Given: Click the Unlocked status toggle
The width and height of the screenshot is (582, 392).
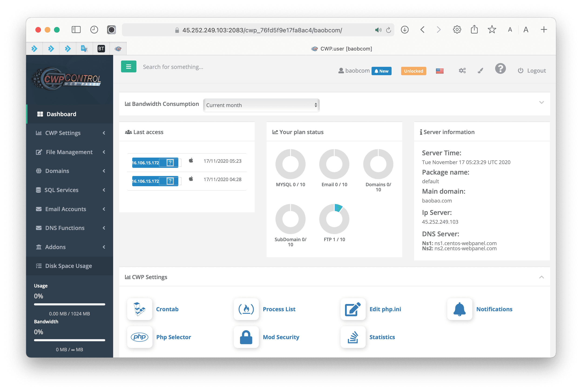Looking at the screenshot, I should point(413,71).
